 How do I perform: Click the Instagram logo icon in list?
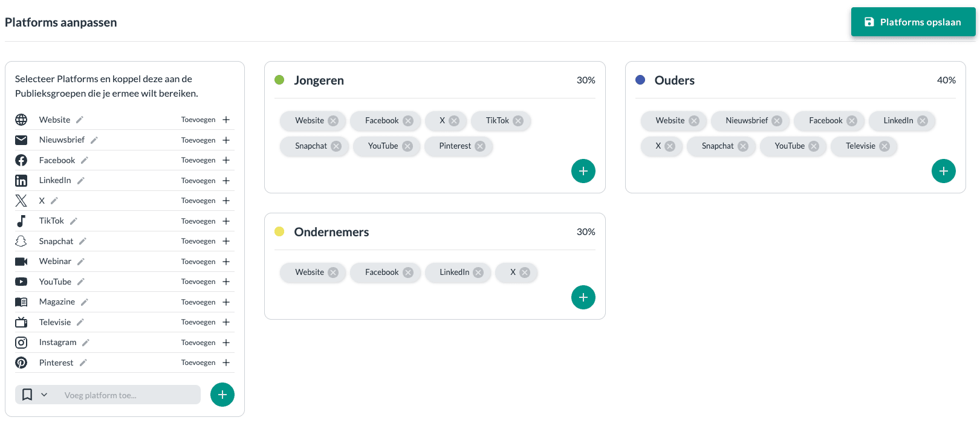pos(21,343)
